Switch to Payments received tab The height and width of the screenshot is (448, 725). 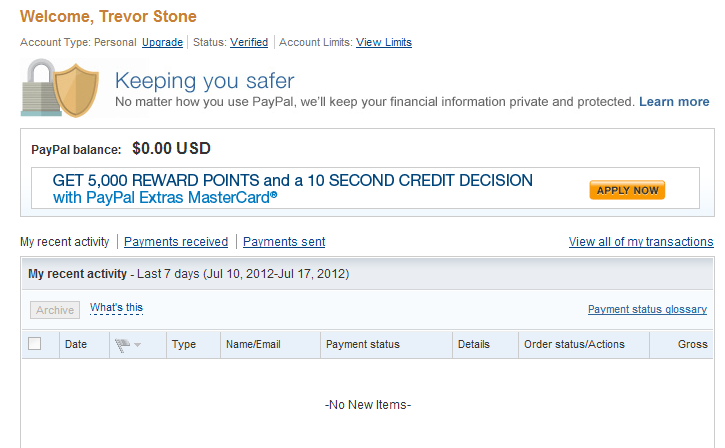176,242
